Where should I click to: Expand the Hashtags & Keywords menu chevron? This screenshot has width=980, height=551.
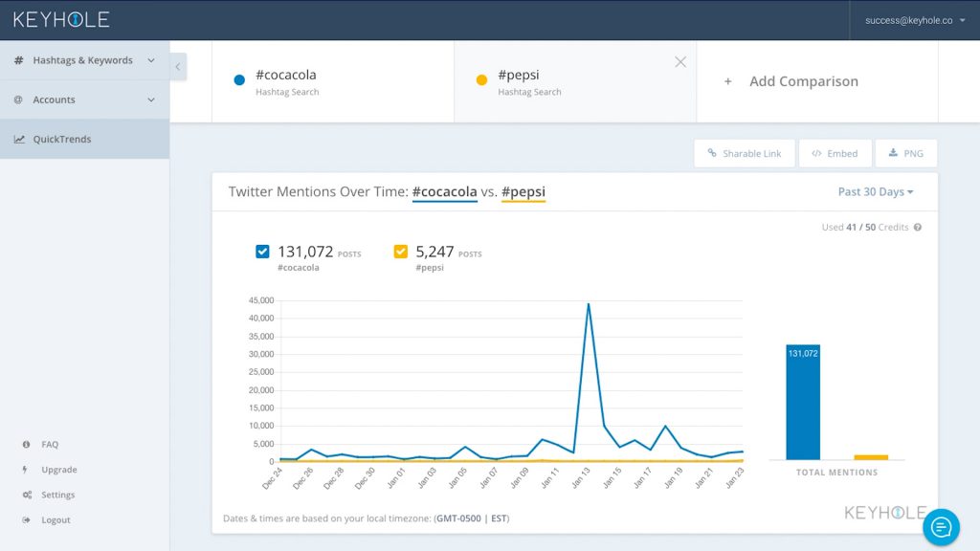click(x=151, y=60)
